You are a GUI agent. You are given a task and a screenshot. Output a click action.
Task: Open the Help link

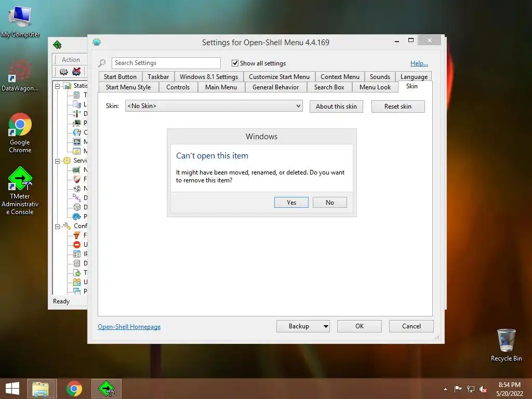click(419, 63)
